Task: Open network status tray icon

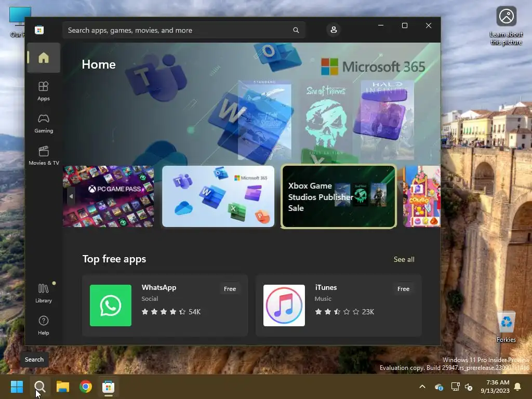Action: click(x=455, y=387)
